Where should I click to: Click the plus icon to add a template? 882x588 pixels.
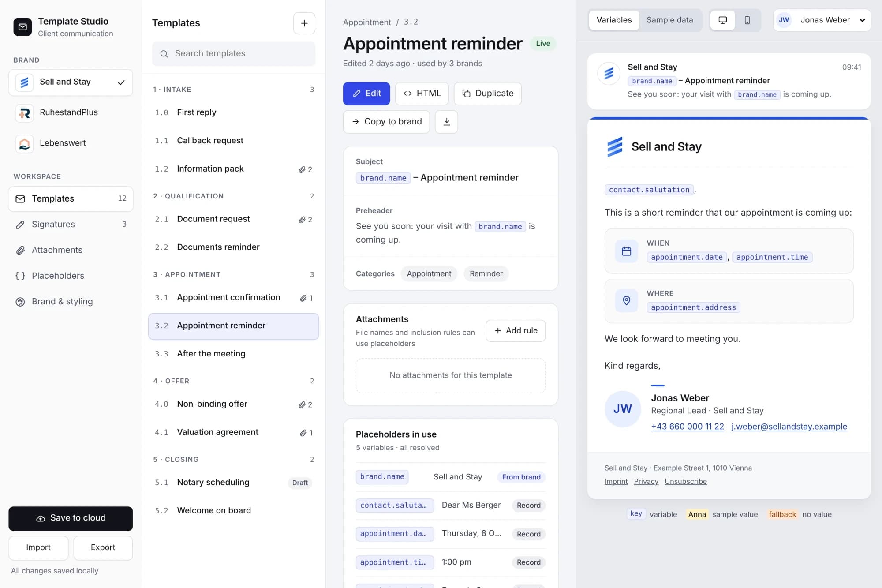[304, 23]
